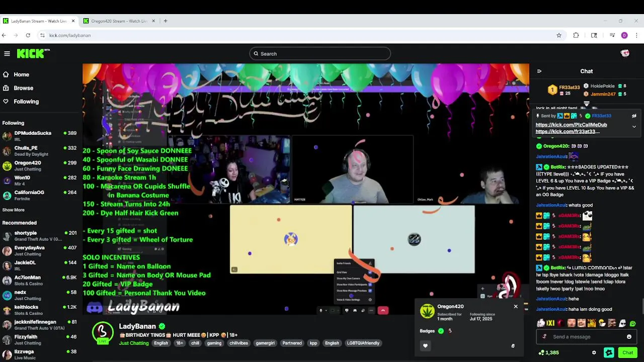644x362 pixels.
Task: Click first pinned link kick.com/PlzCallMeDub
Action: tap(572, 125)
